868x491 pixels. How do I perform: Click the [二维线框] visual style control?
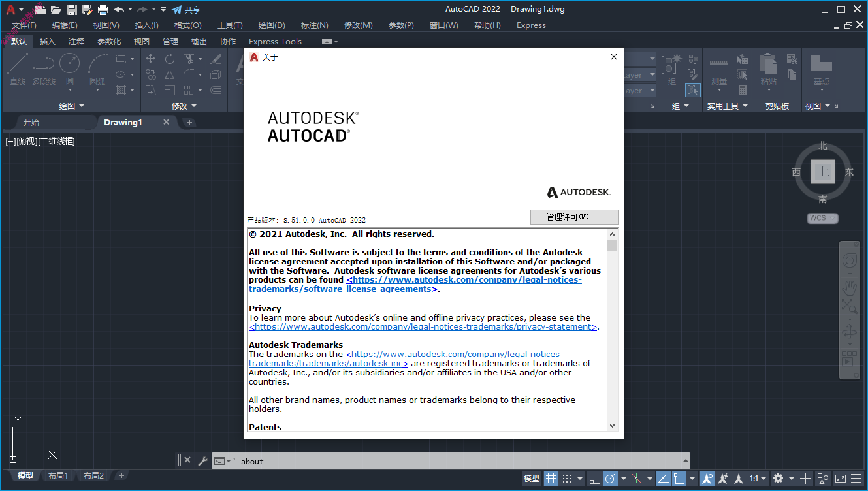(57, 141)
